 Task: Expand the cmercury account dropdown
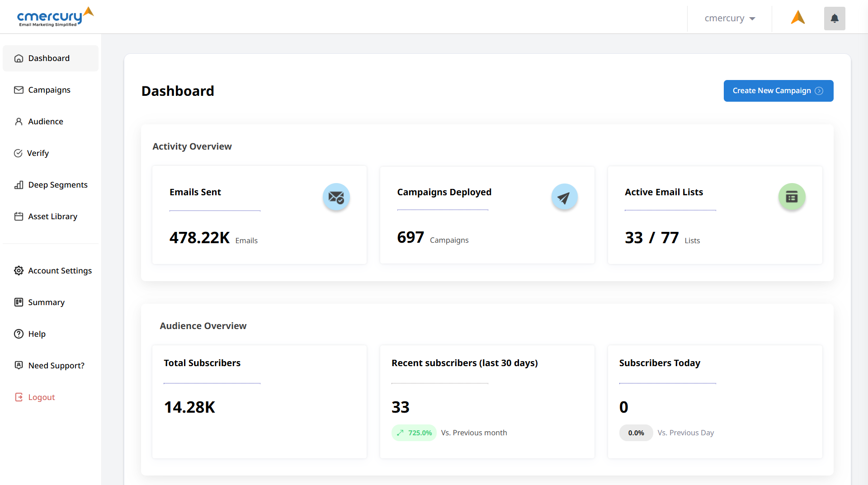click(729, 19)
